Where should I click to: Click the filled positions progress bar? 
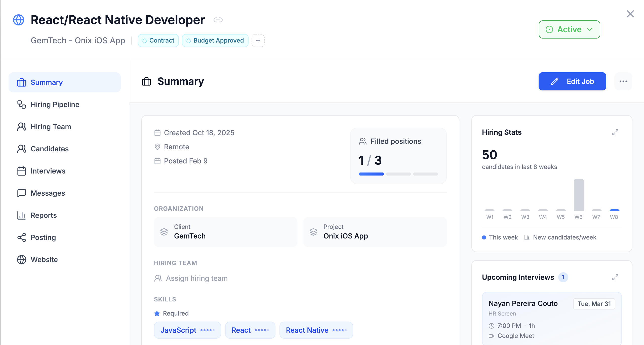coord(398,174)
